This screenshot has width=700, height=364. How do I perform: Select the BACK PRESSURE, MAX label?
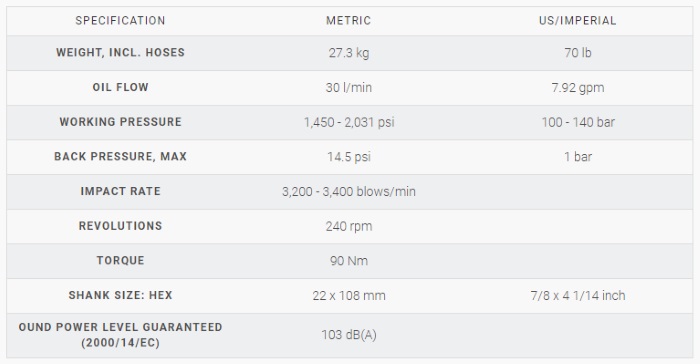click(120, 156)
